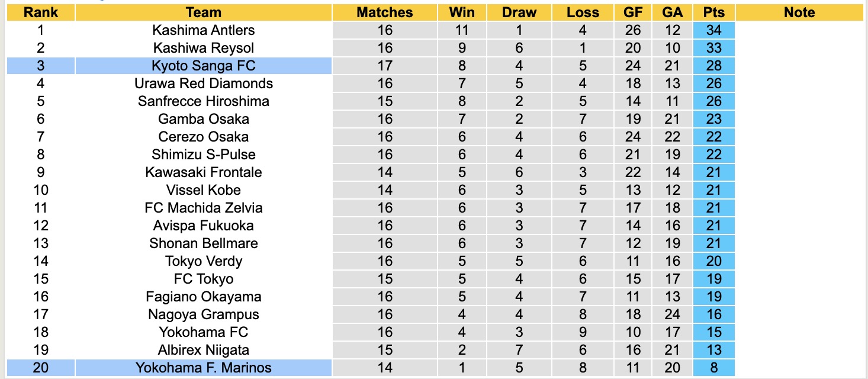Click the GA column header
Image resolution: width=868 pixels, height=379 pixels.
pyautogui.click(x=673, y=12)
